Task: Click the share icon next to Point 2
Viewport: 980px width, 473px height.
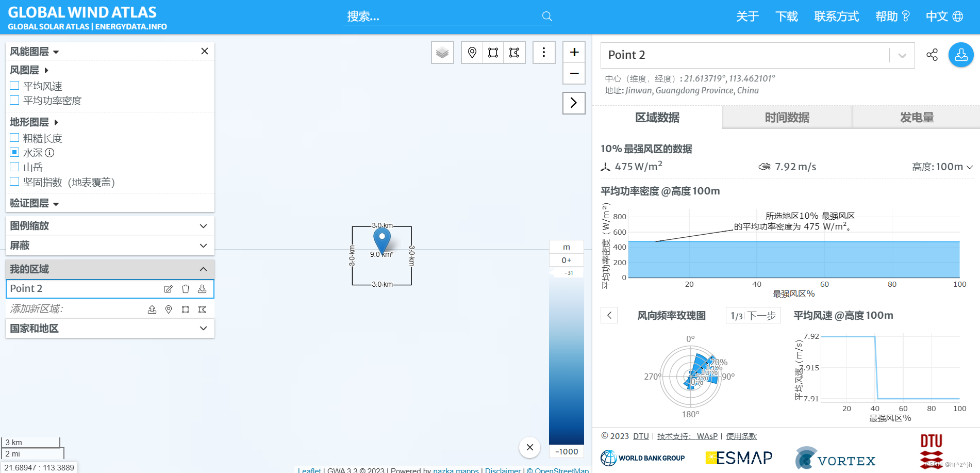Action: pos(932,55)
